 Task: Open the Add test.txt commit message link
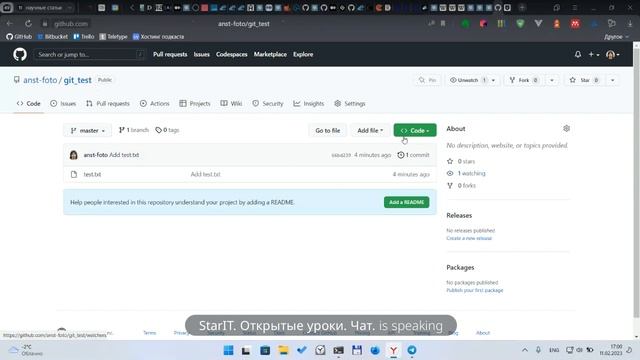tap(124, 155)
